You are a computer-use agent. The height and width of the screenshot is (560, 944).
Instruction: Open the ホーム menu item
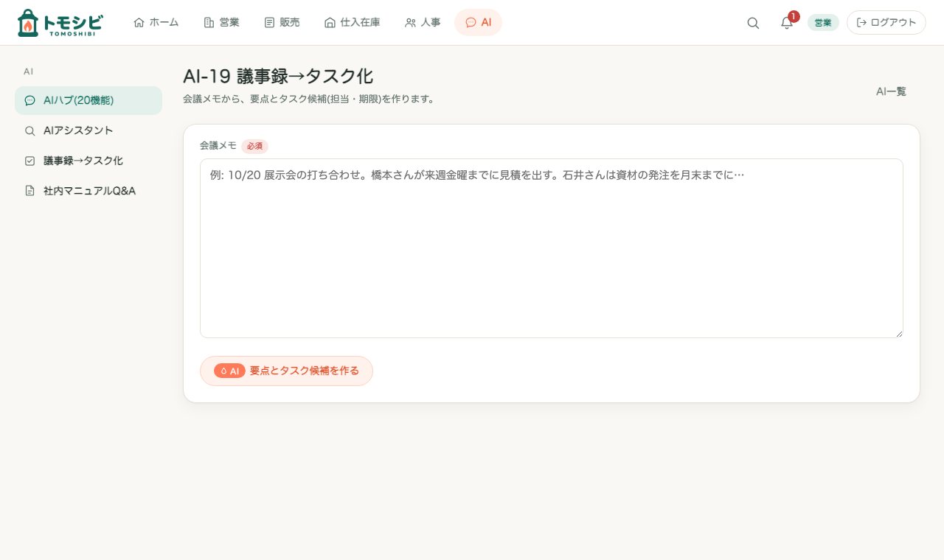[x=156, y=22]
